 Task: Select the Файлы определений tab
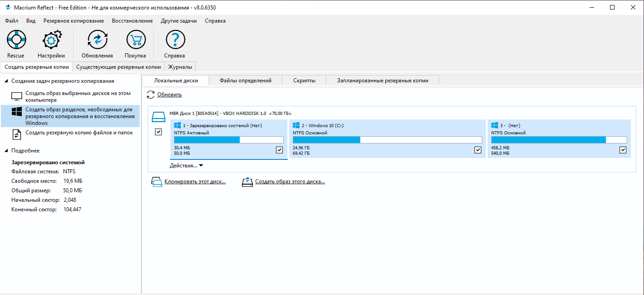(246, 81)
